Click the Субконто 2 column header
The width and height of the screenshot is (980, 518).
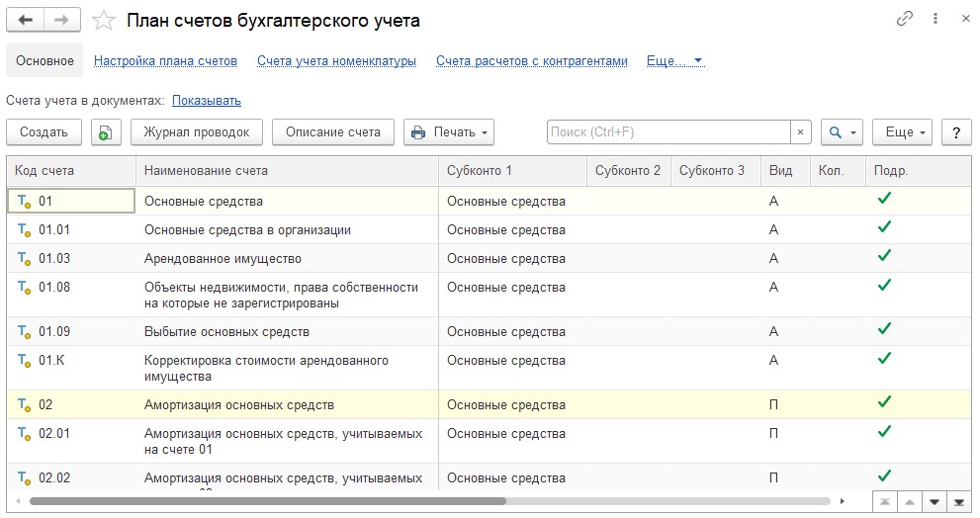coord(629,171)
